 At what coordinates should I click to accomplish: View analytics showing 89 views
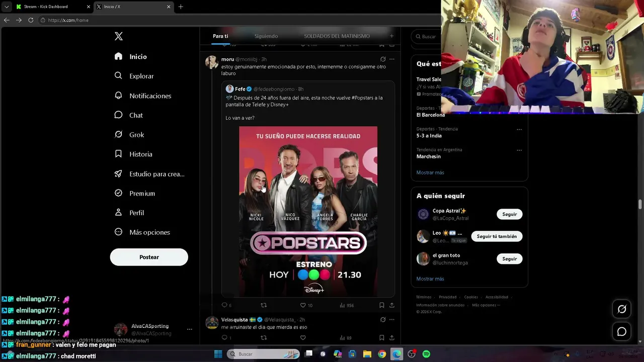click(x=346, y=338)
